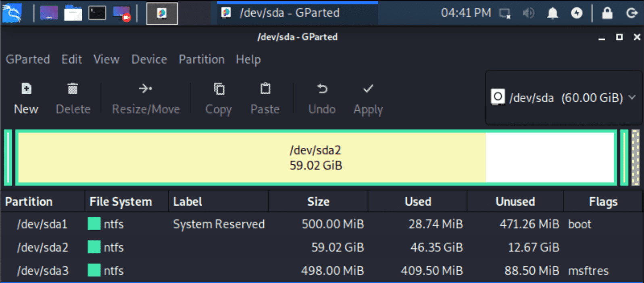
Task: Click the Resize/Move arrow icon
Action: click(146, 89)
